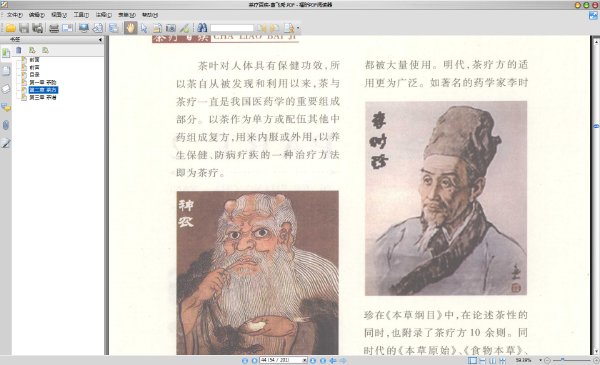The width and height of the screenshot is (600, 365).
Task: Open the 帮助 Help menu
Action: point(150,15)
